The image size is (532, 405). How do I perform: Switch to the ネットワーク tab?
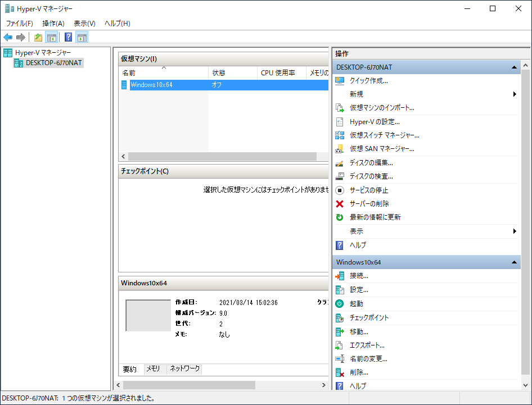(x=185, y=368)
